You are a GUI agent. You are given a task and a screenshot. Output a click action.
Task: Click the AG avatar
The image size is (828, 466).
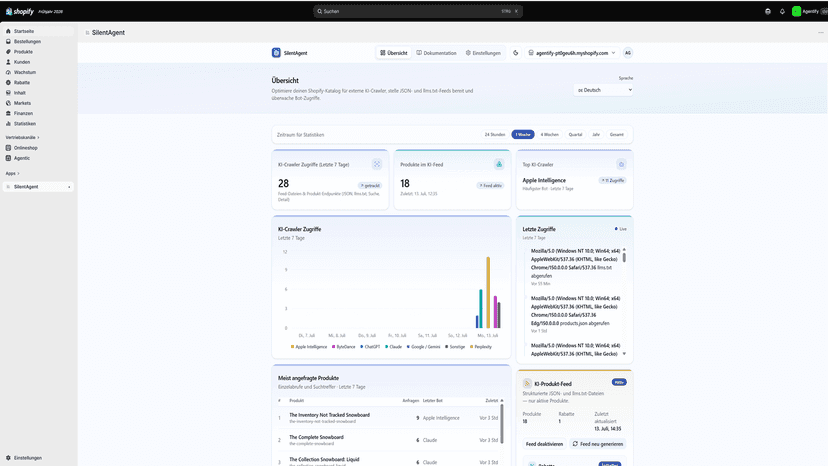coord(628,53)
